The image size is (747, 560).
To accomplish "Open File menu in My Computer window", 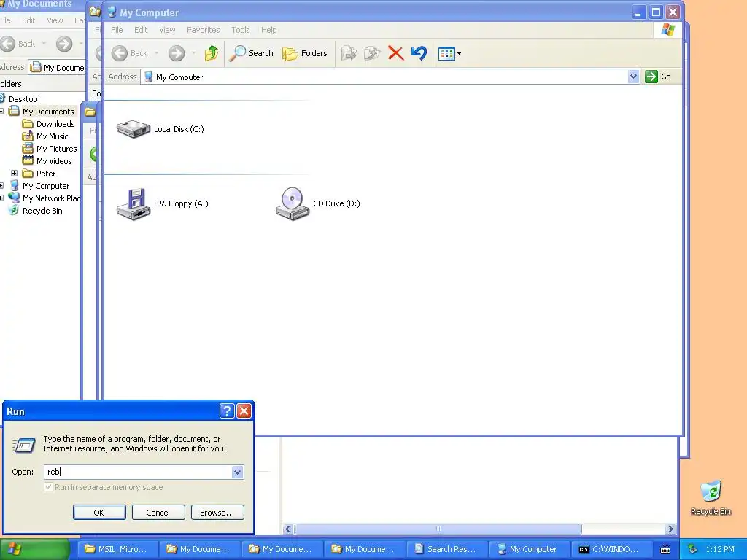I will click(x=117, y=29).
